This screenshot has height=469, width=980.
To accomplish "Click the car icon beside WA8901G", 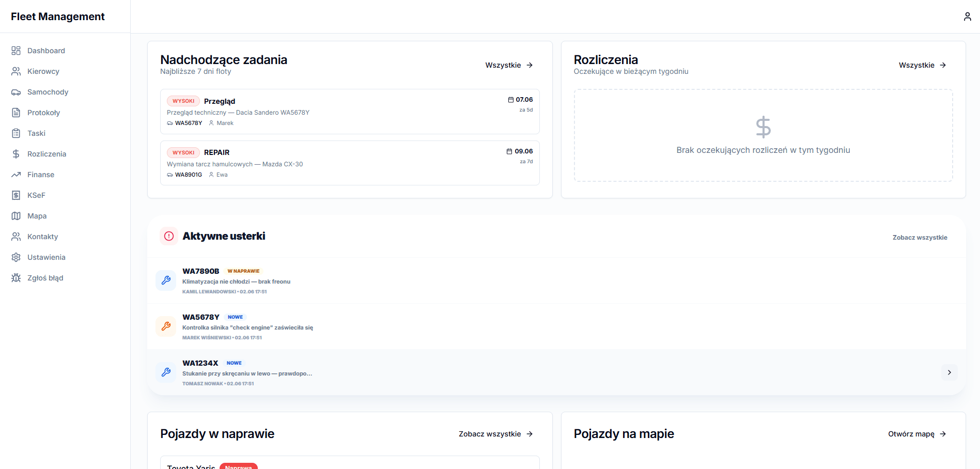I will coord(170,175).
